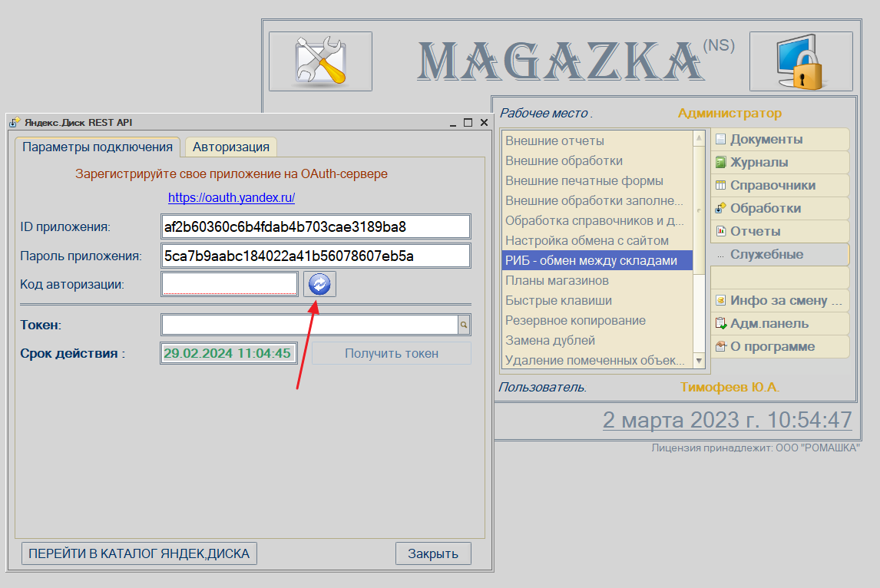Image resolution: width=880 pixels, height=588 pixels.
Task: Click into the Токен input field
Action: point(309,325)
